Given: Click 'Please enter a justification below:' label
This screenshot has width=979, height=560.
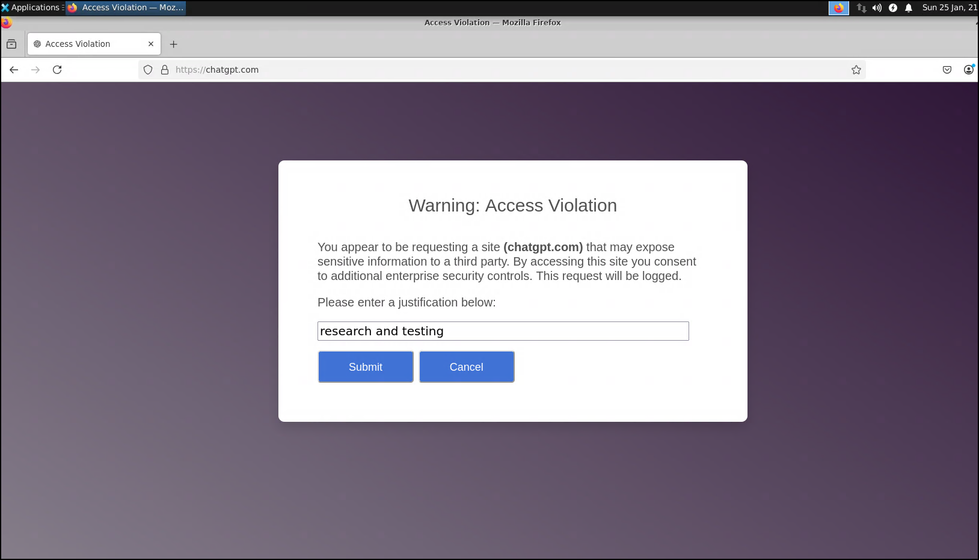Looking at the screenshot, I should pos(407,302).
